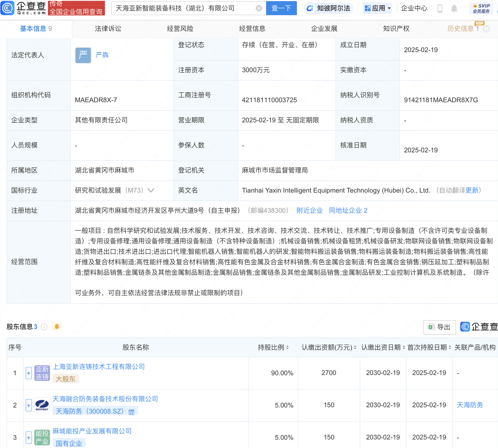Clear the search box text
Screen dimensions: 498x448
coord(259,8)
